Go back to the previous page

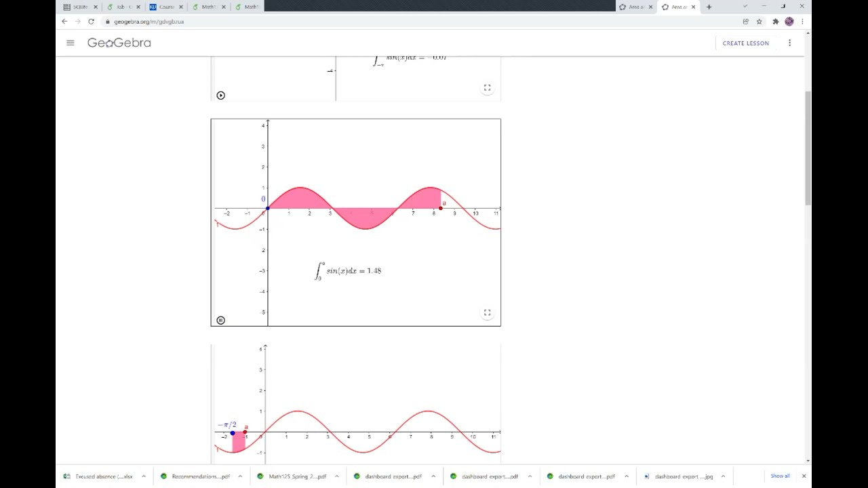click(64, 22)
